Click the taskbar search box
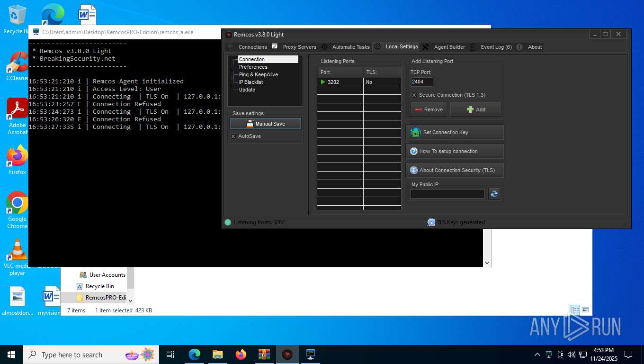The image size is (644, 364). [x=90, y=355]
